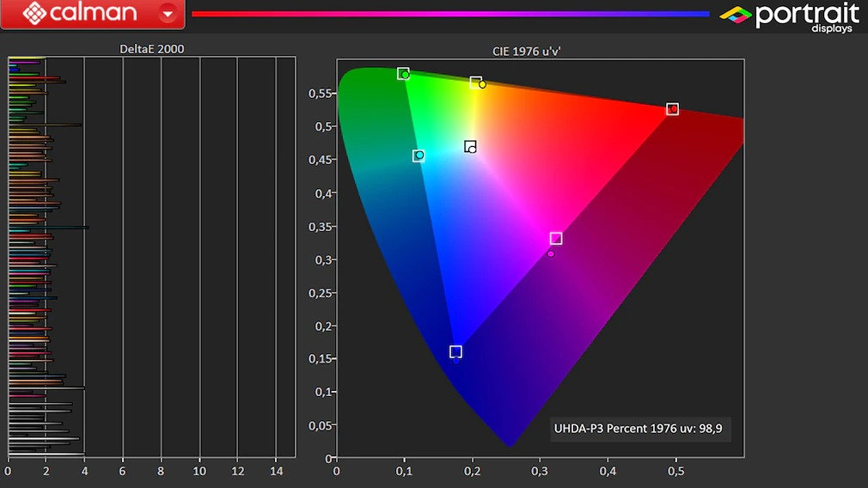Click the yellow secondary target square
This screenshot has height=488, width=868.
pyautogui.click(x=475, y=82)
